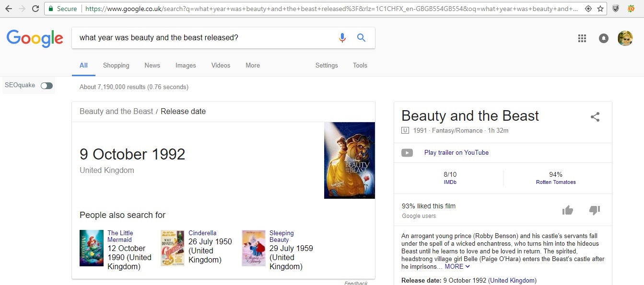Screen dimensions: 644x285
Task: Click in the Google search input box
Action: coord(201,38)
